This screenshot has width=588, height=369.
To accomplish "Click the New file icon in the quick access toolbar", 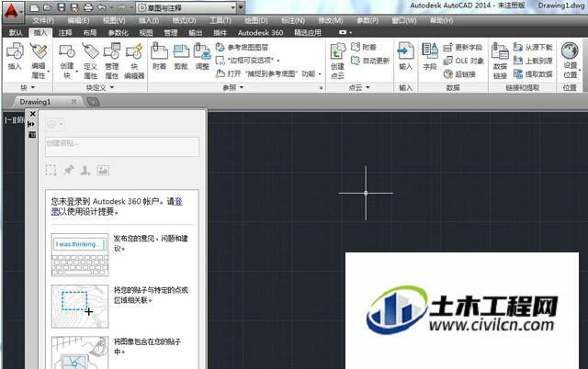I will tap(34, 7).
